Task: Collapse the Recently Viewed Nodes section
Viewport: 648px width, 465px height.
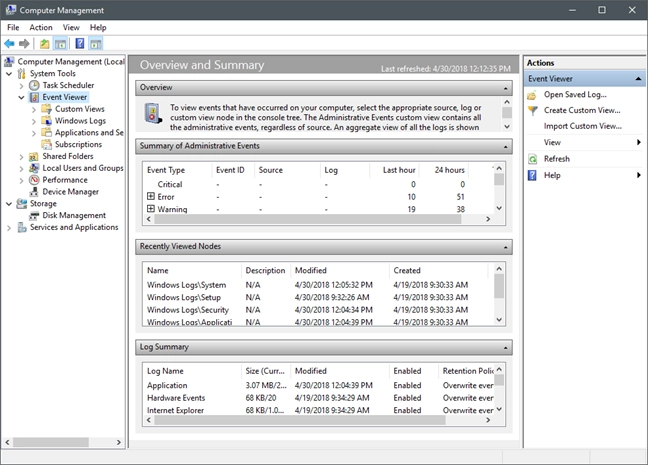Action: (505, 247)
